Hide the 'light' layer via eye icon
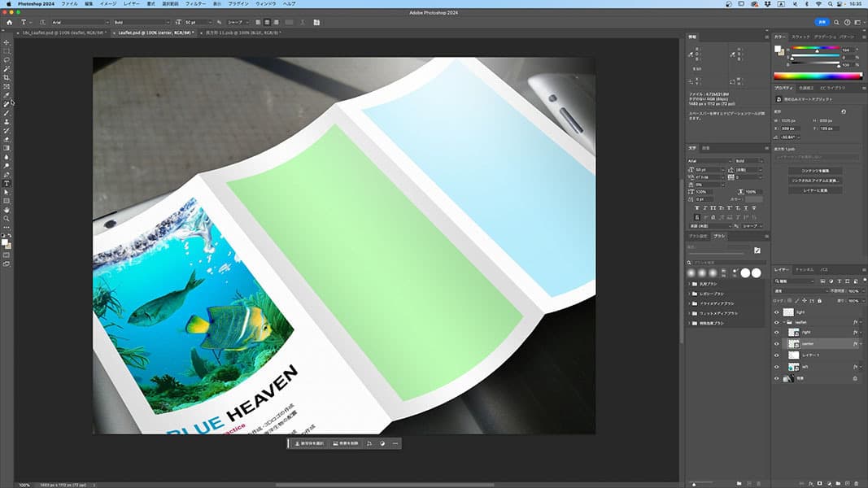The width and height of the screenshot is (868, 488). (776, 312)
